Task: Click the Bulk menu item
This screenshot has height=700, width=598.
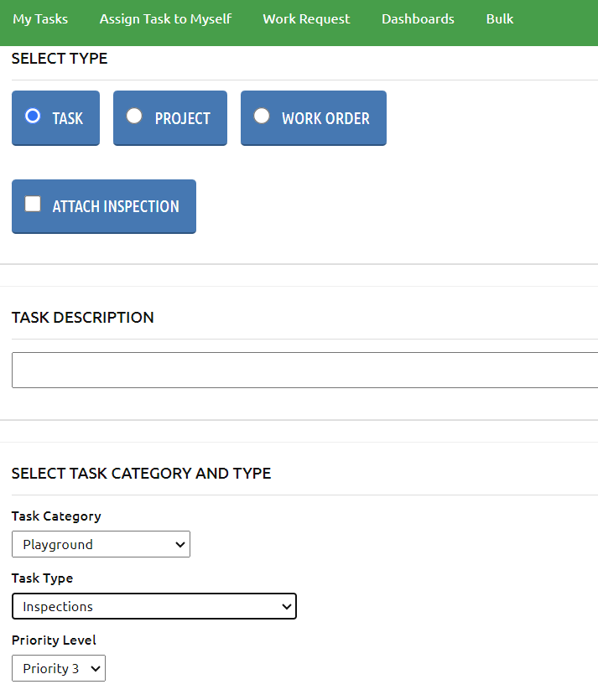Action: click(499, 18)
